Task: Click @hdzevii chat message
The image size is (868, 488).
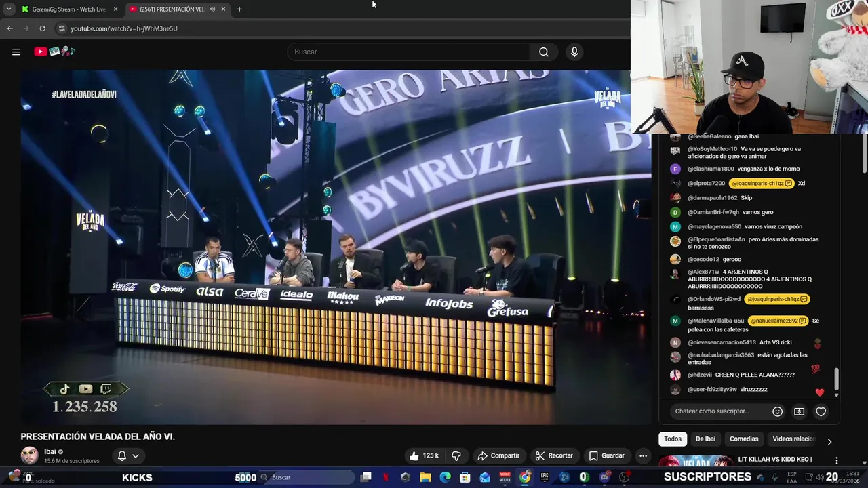Action: (x=741, y=375)
